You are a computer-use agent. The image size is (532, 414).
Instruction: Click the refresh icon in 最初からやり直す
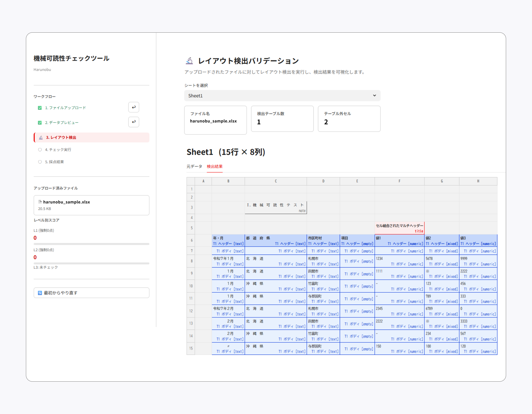coord(40,293)
